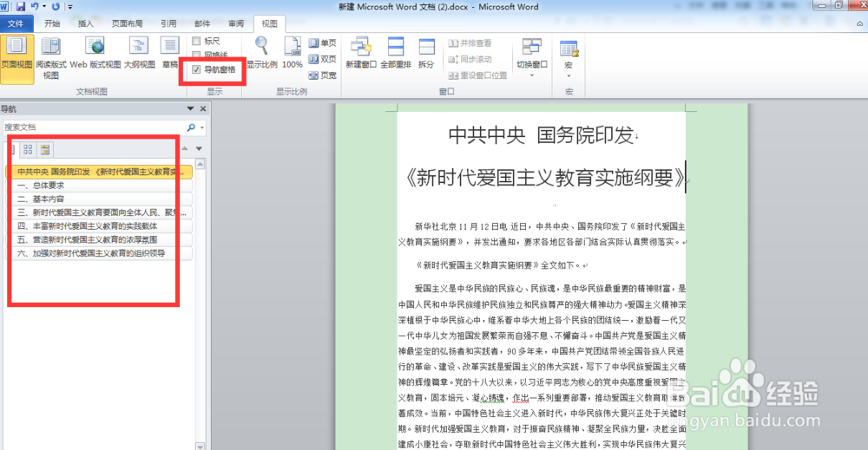Open search options dropdown in Navigation pane
Screen dimensions: 868x450
(202, 127)
